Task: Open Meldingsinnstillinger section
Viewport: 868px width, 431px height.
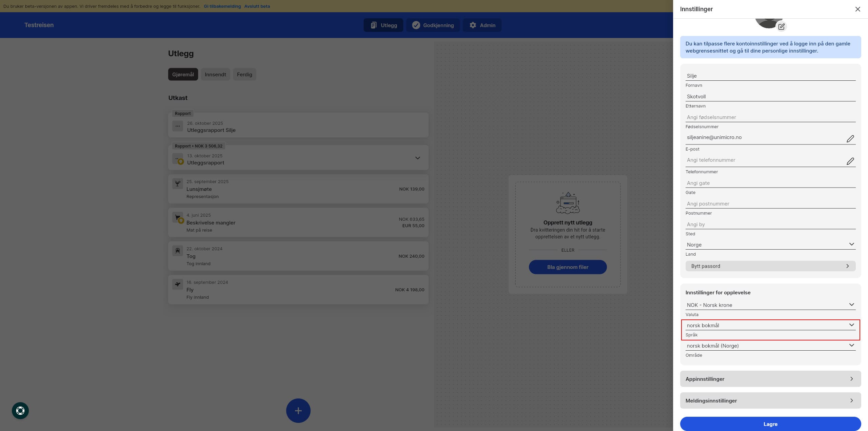Action: tap(770, 400)
